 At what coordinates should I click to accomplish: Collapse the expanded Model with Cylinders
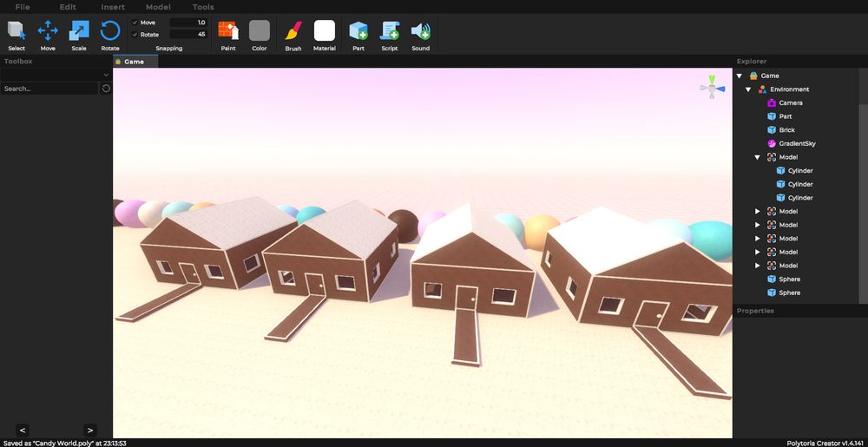point(757,157)
